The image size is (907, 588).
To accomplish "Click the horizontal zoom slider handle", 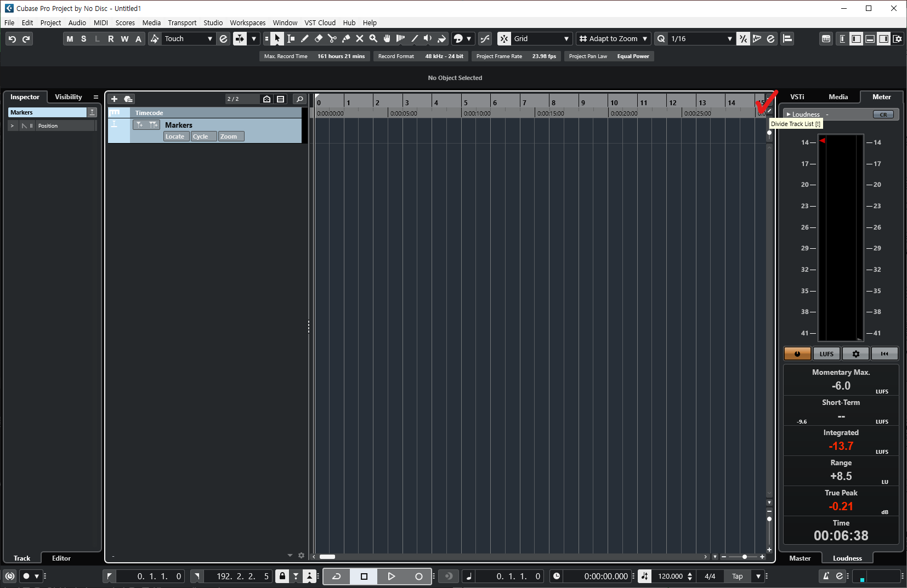I will click(x=745, y=557).
